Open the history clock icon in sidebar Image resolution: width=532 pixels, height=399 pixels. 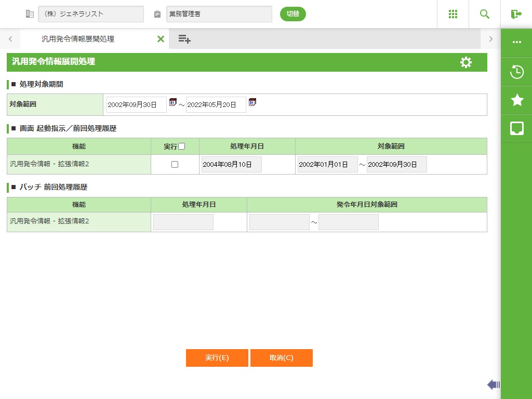coord(516,72)
